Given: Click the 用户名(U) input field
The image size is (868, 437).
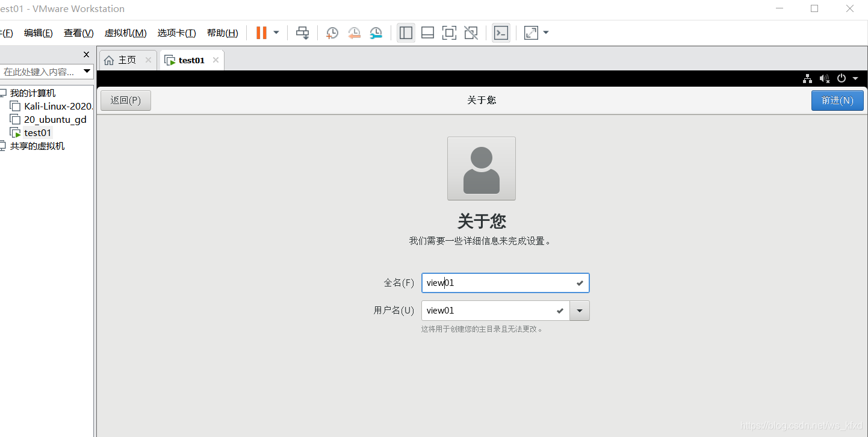Looking at the screenshot, I should coord(495,311).
